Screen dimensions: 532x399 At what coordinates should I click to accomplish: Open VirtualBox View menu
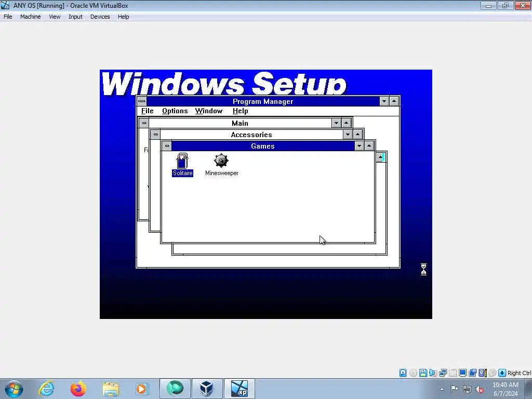tap(54, 17)
